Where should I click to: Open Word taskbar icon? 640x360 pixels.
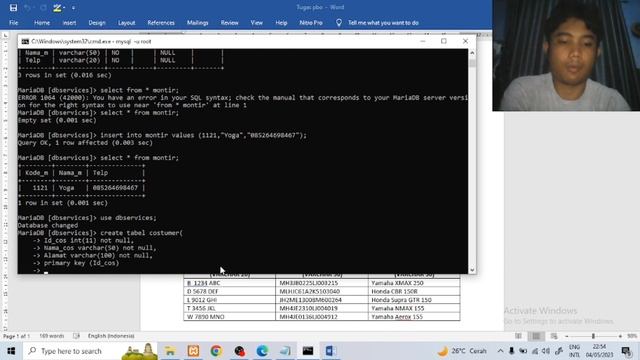(x=330, y=351)
